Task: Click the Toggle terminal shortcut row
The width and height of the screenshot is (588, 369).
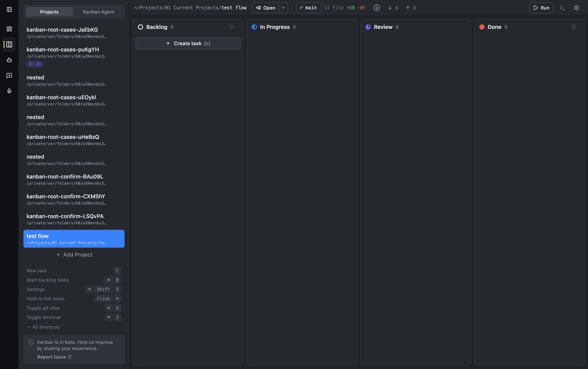Action: [x=74, y=317]
